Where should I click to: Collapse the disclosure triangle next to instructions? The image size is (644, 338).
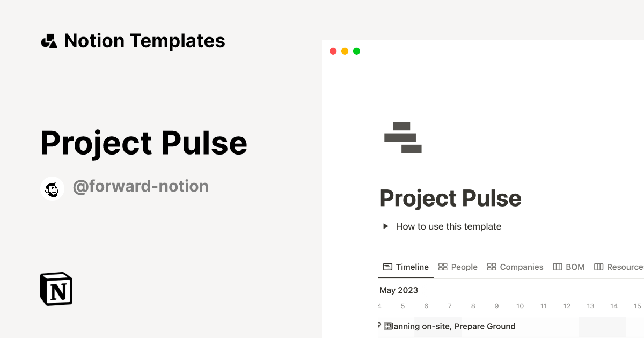386,226
